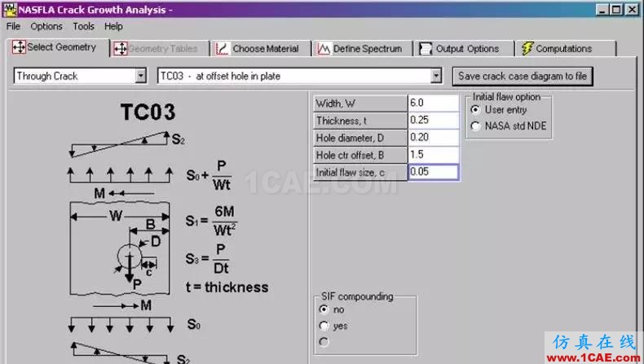The image size is (644, 364).
Task: Open the Help menu
Action: pos(113,26)
